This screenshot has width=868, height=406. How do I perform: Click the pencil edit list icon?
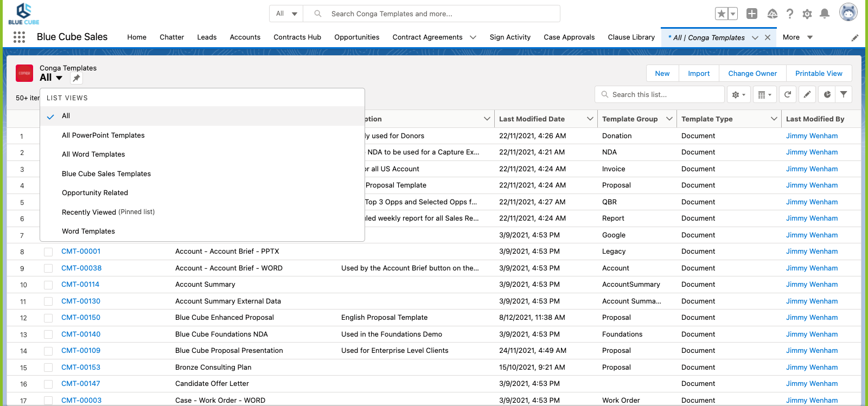pos(807,94)
